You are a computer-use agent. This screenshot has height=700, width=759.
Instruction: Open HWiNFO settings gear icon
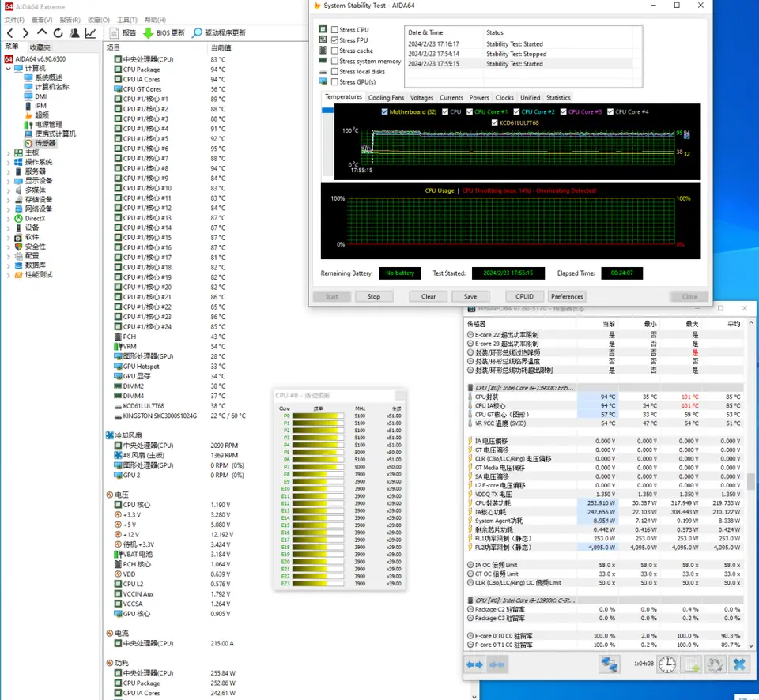pyautogui.click(x=715, y=664)
